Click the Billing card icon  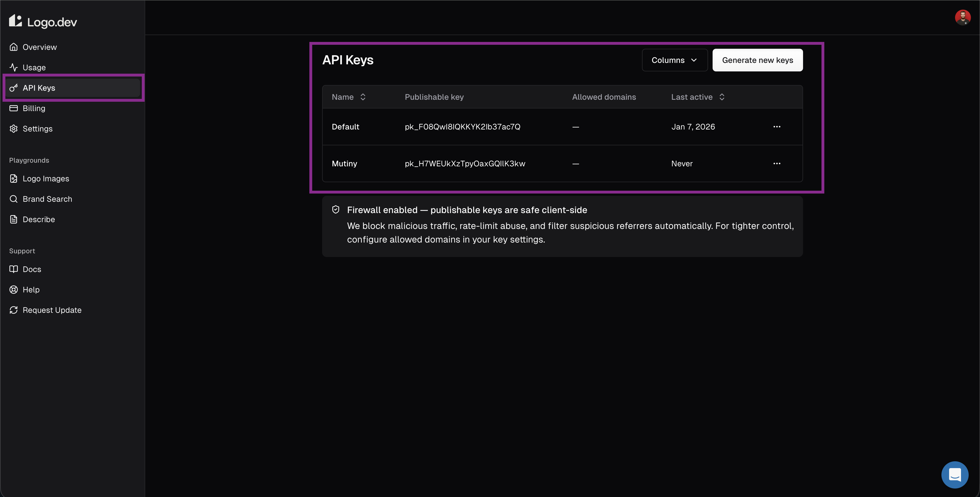14,108
